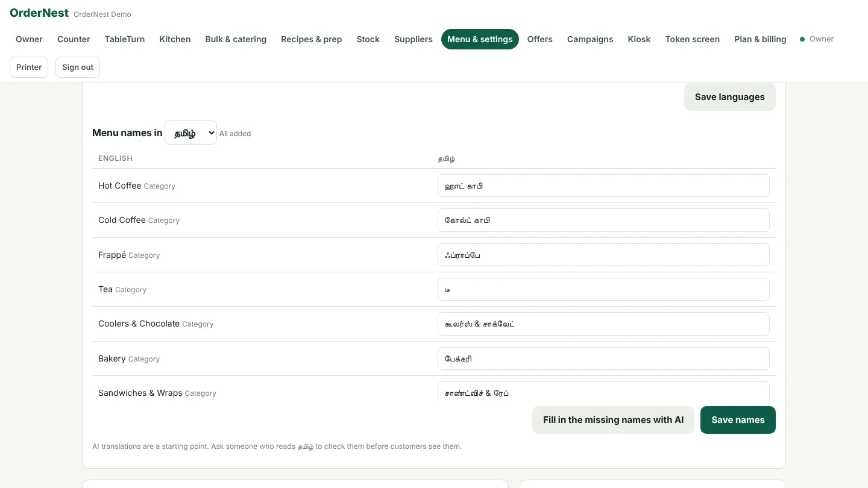Edit the Tamil name for Frappé

[603, 255]
